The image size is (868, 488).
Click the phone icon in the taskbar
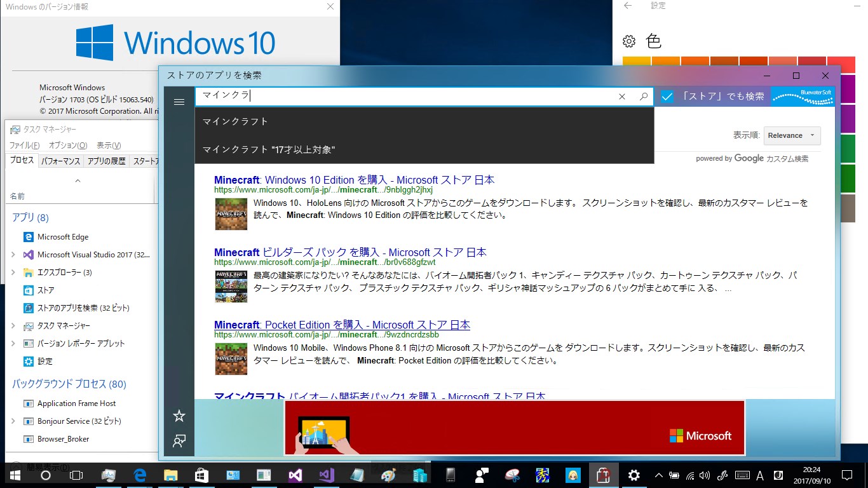[x=451, y=475]
